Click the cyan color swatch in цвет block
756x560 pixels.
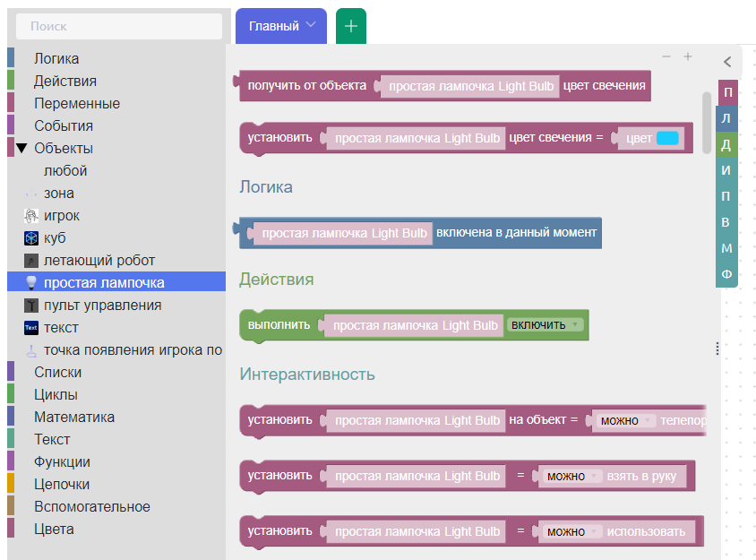click(667, 138)
